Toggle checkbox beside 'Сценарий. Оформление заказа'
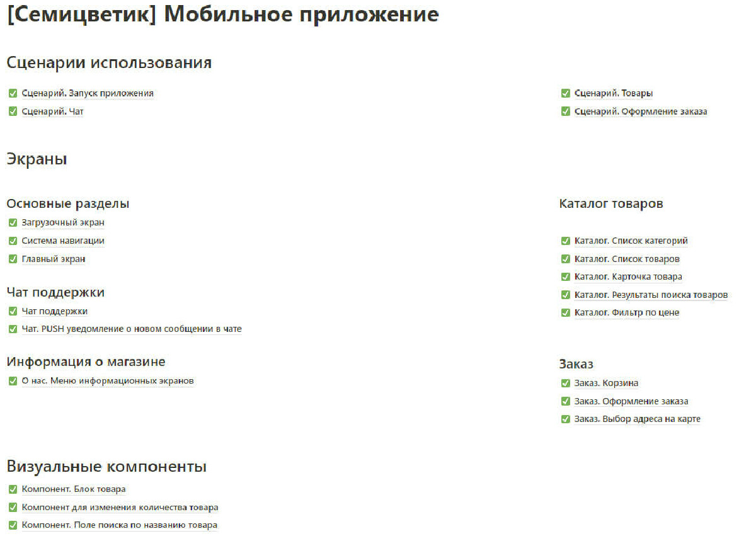Image resolution: width=756 pixels, height=541 pixels. [x=565, y=111]
